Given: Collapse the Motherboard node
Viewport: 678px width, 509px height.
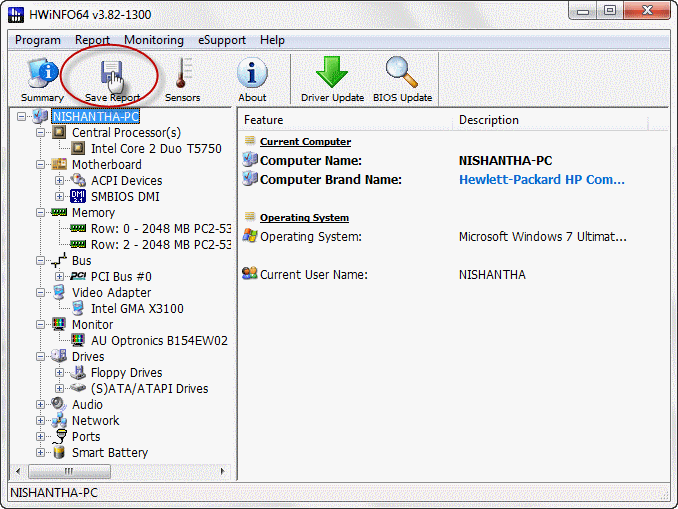Looking at the screenshot, I should click(40, 164).
